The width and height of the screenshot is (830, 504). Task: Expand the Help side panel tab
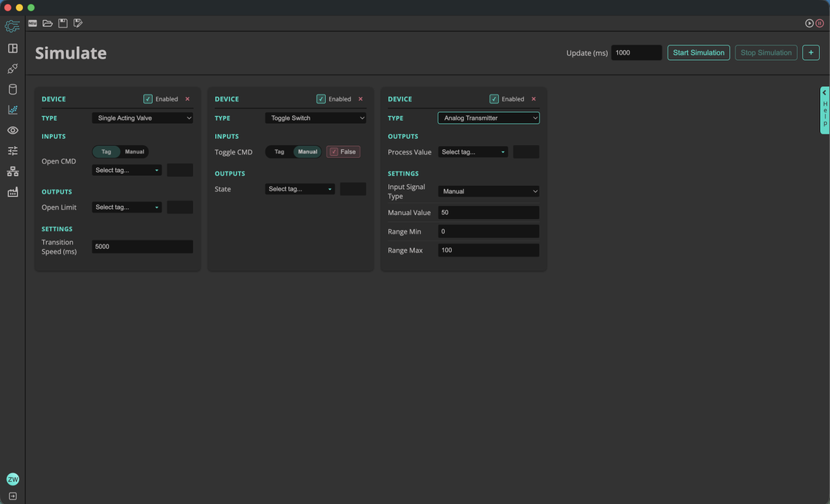click(825, 110)
